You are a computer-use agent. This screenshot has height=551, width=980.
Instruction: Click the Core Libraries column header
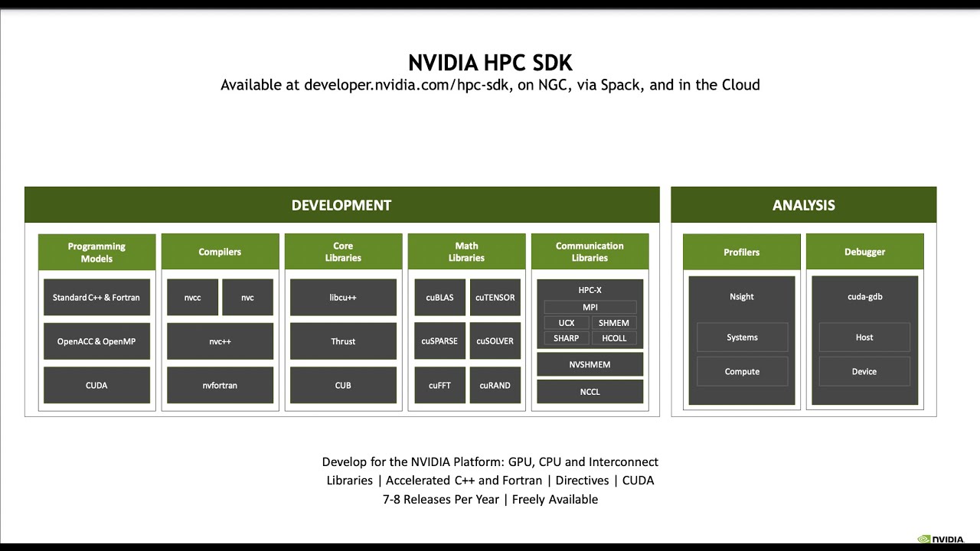343,252
